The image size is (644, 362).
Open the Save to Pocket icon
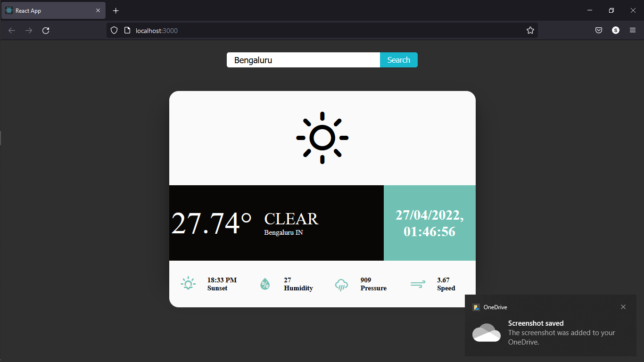(x=598, y=30)
